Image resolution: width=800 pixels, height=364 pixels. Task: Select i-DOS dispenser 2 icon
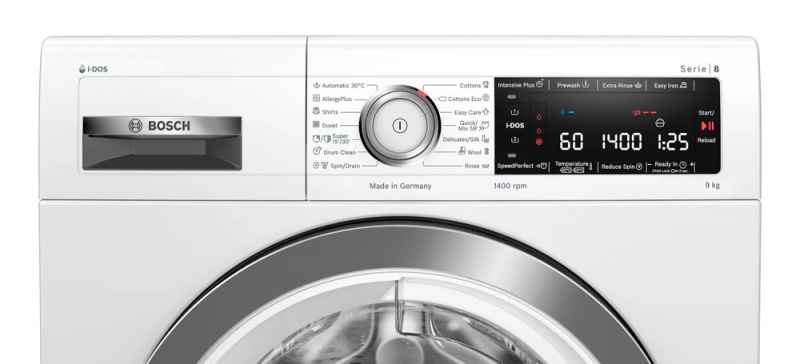click(x=515, y=139)
